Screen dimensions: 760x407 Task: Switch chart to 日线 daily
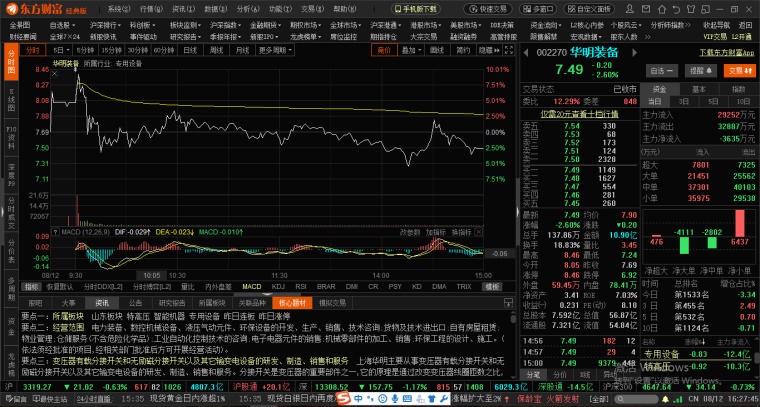pos(190,50)
